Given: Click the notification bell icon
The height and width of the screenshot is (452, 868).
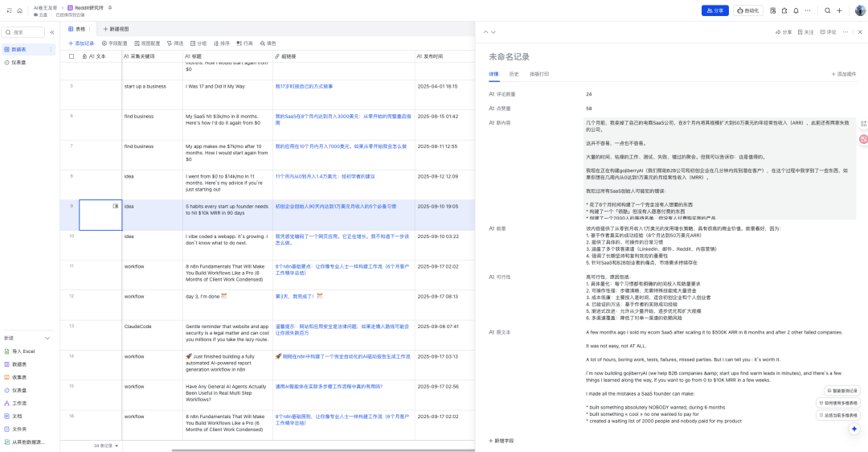Looking at the screenshot, I should (x=796, y=10).
